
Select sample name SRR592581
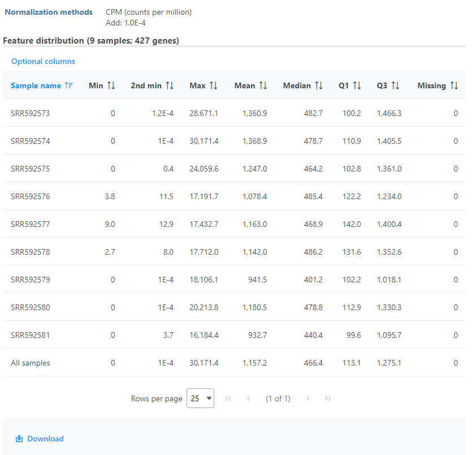pos(31,335)
